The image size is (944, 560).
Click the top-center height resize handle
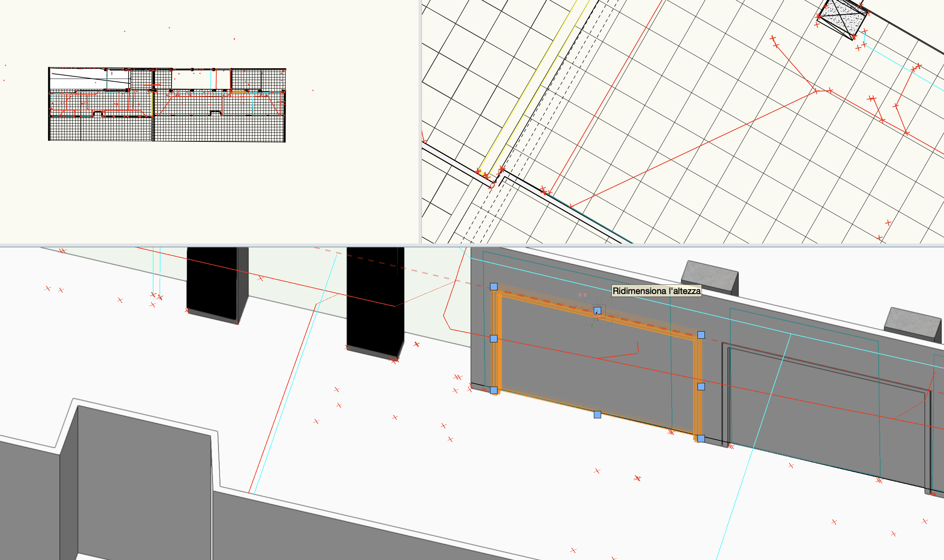tap(597, 311)
